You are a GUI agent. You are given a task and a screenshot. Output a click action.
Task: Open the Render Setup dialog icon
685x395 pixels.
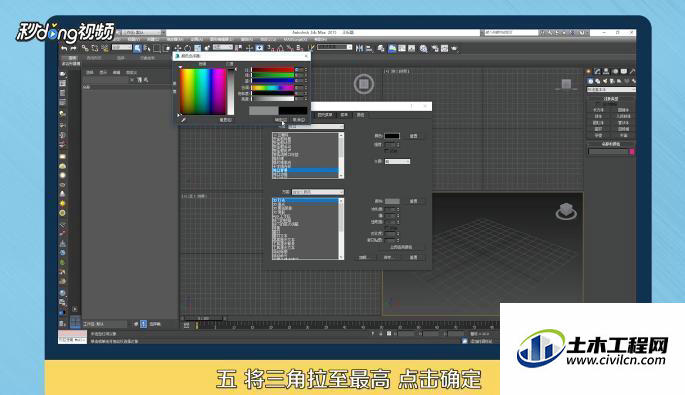click(x=435, y=49)
